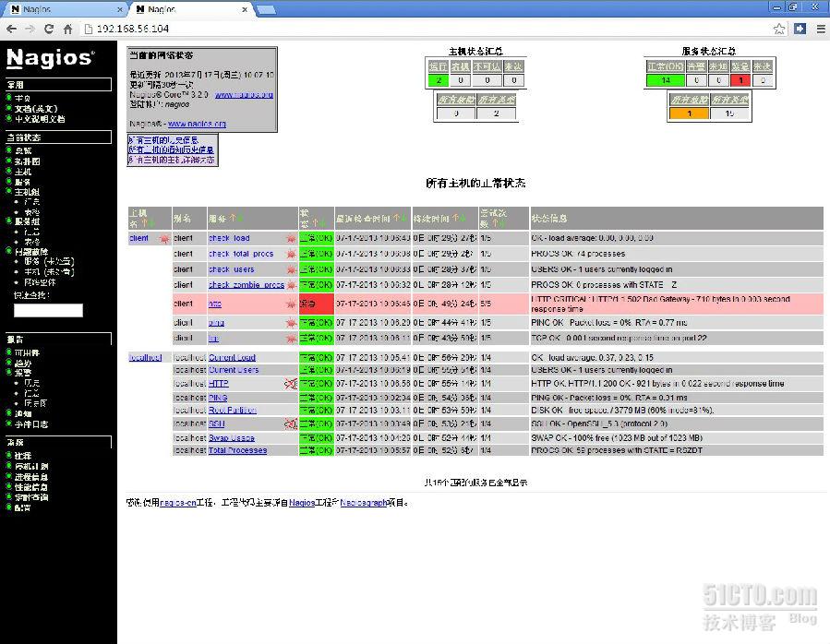The height and width of the screenshot is (644, 830).
Task: Open 文档(英文) in the sidebar
Action: (x=36, y=109)
